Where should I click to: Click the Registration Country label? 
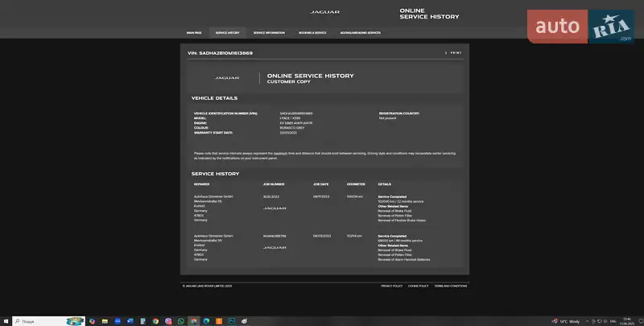pos(398,113)
